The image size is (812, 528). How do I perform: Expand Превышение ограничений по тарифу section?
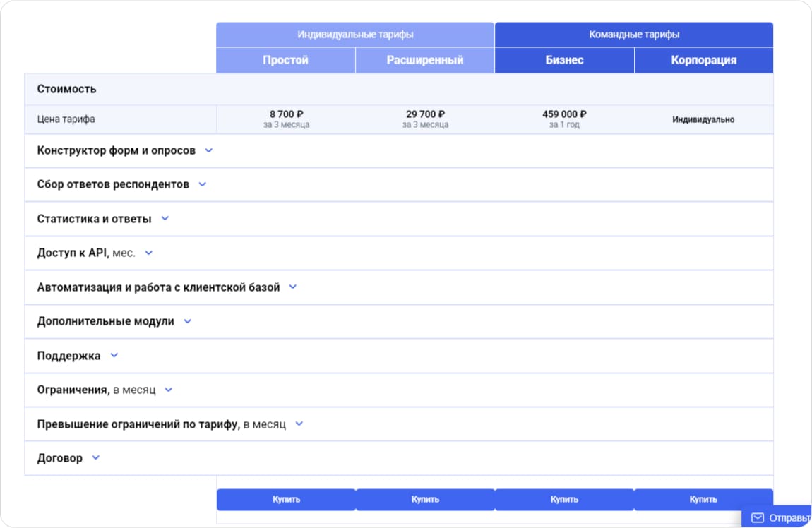pos(299,424)
